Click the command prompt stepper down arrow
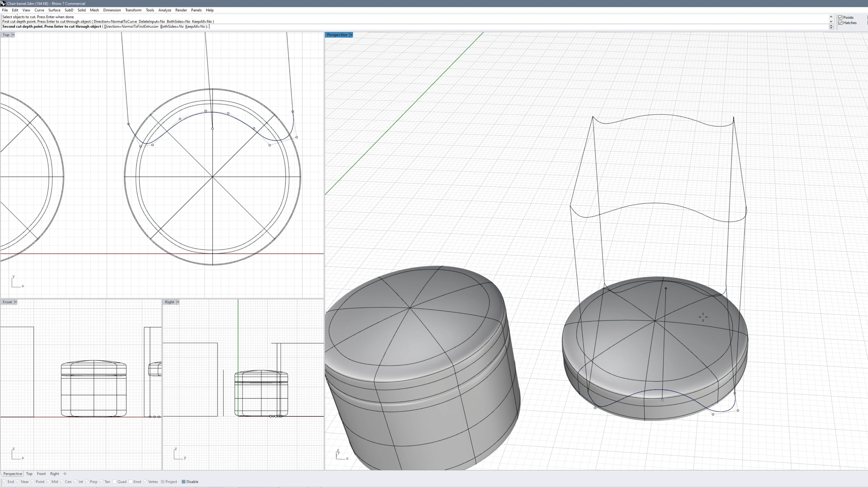 click(x=831, y=28)
